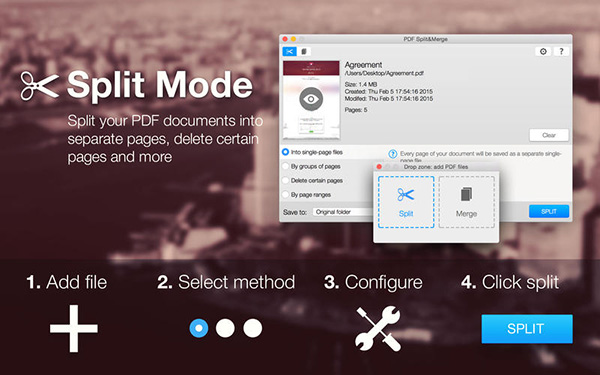Click the '2. Select method' heading

(226, 282)
